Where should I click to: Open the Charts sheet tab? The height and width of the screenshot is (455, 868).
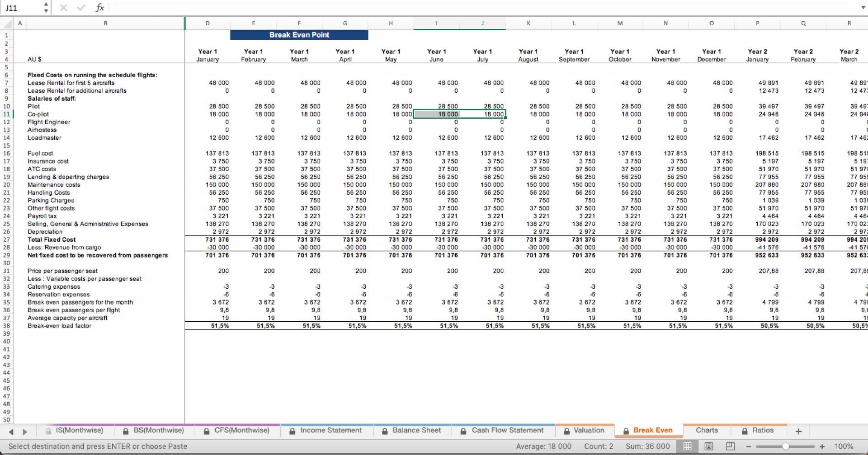point(707,430)
